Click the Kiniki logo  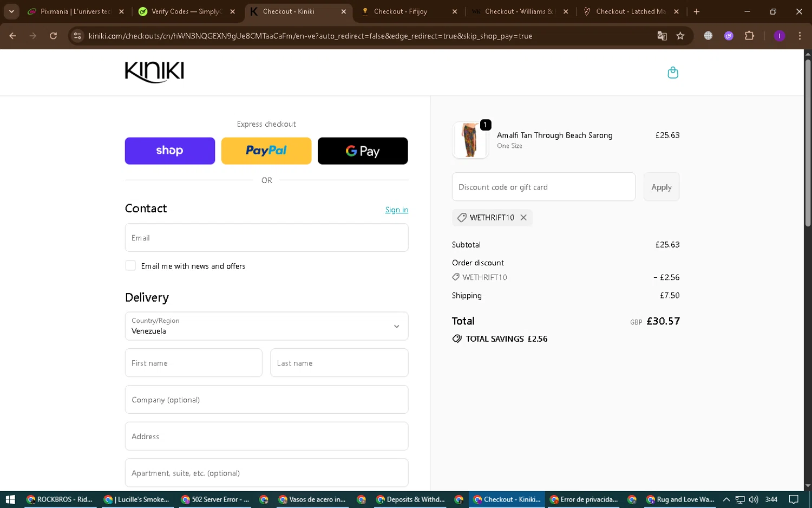click(154, 72)
